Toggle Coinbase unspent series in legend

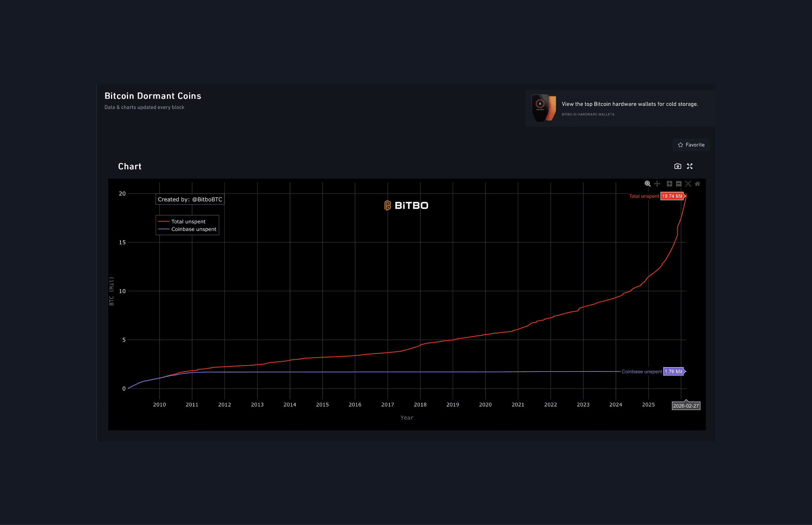click(x=193, y=229)
